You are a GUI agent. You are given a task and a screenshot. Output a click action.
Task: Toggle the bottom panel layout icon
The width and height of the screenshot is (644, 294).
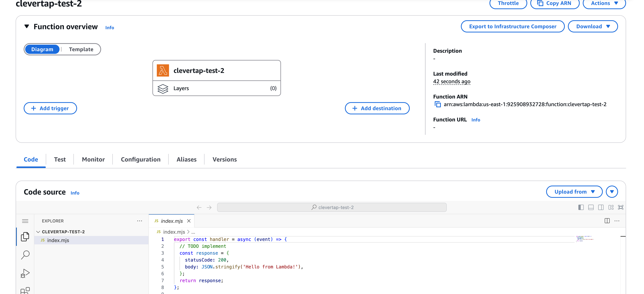click(x=591, y=207)
